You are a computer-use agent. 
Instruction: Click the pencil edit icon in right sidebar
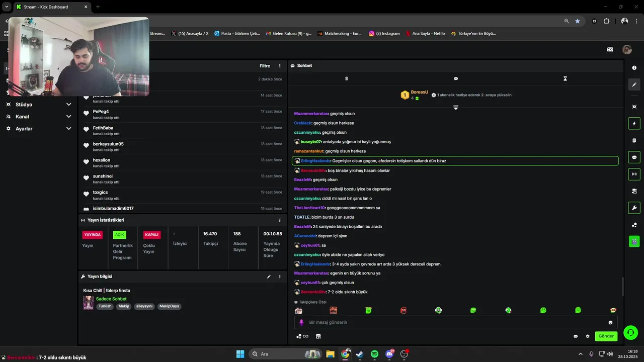click(x=634, y=84)
